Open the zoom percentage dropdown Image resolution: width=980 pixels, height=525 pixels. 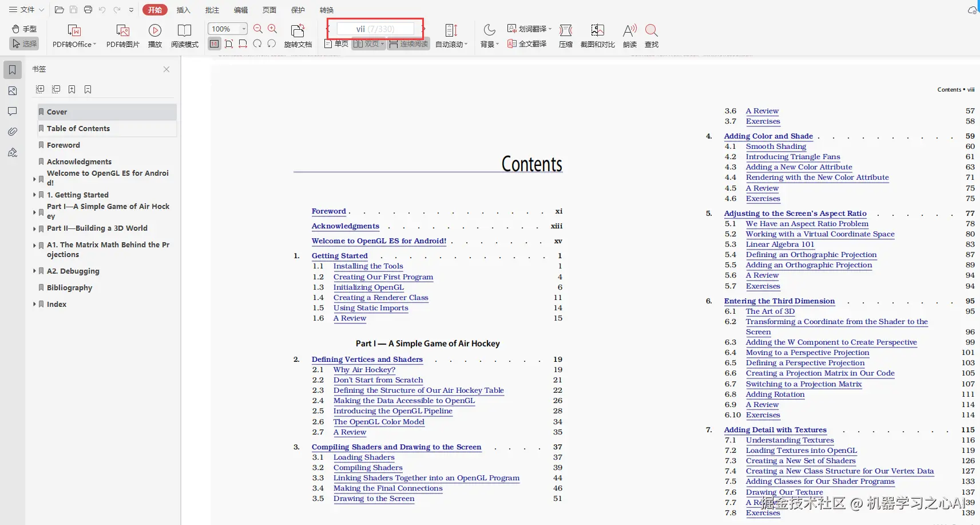[244, 29]
